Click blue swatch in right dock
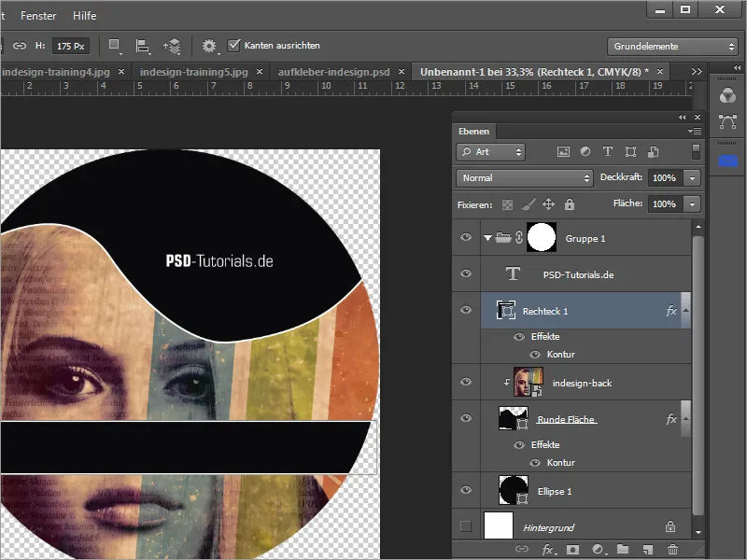Viewport: 747px width, 560px height. click(x=727, y=161)
